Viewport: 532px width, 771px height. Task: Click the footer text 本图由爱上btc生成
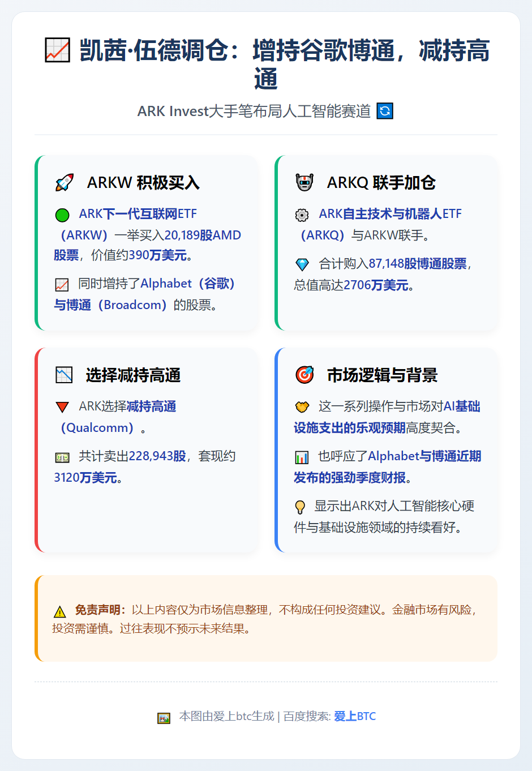pyautogui.click(x=227, y=716)
